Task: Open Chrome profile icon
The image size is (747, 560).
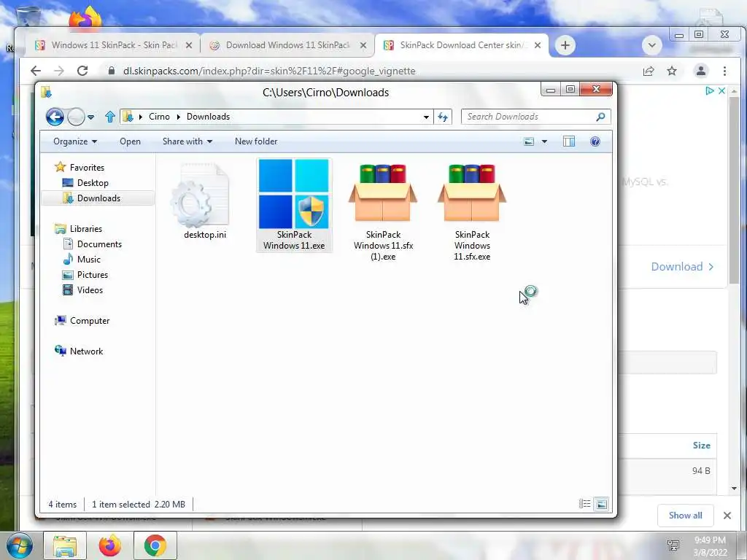Action: pos(701,71)
